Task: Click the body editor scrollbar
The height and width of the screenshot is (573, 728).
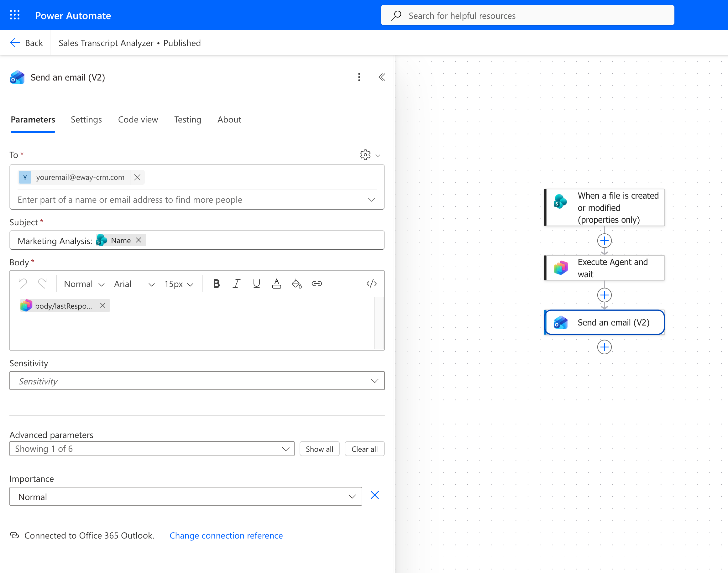Action: 379,323
